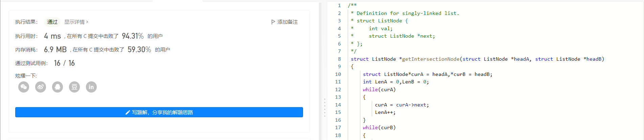Place cursor on 'int LenA = 0,LenB = 0;'
Viewport: 644px width, 140px height.
coord(396,82)
